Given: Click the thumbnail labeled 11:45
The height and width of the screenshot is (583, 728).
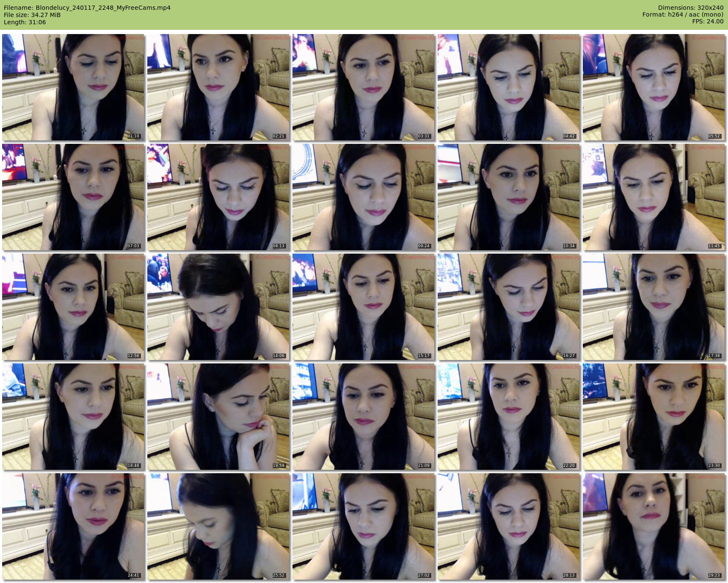Looking at the screenshot, I should pyautogui.click(x=653, y=197).
